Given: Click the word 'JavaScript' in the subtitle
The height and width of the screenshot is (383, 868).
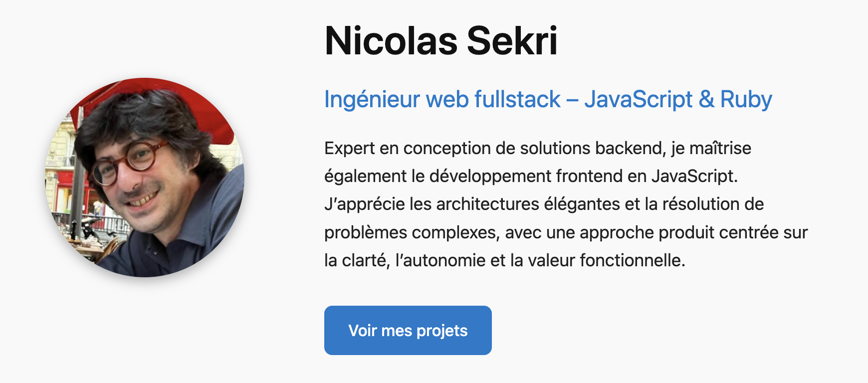Looking at the screenshot, I should coord(639,99).
